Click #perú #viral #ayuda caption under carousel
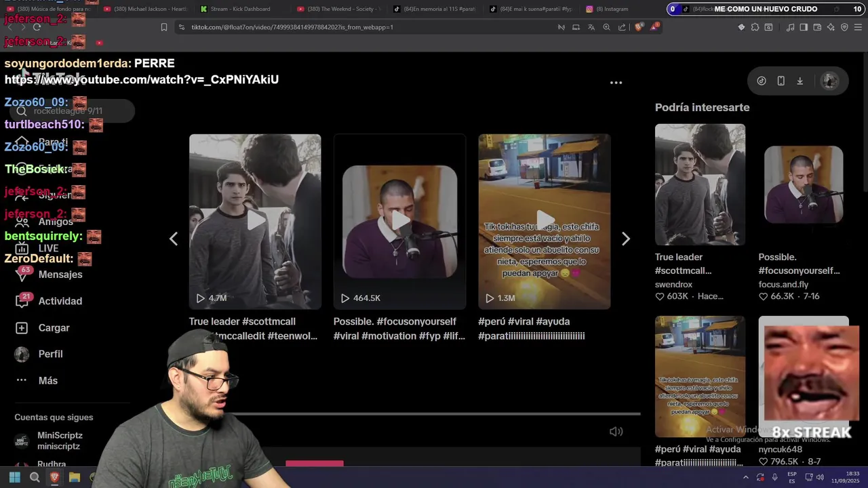The image size is (868, 488). coord(532,329)
